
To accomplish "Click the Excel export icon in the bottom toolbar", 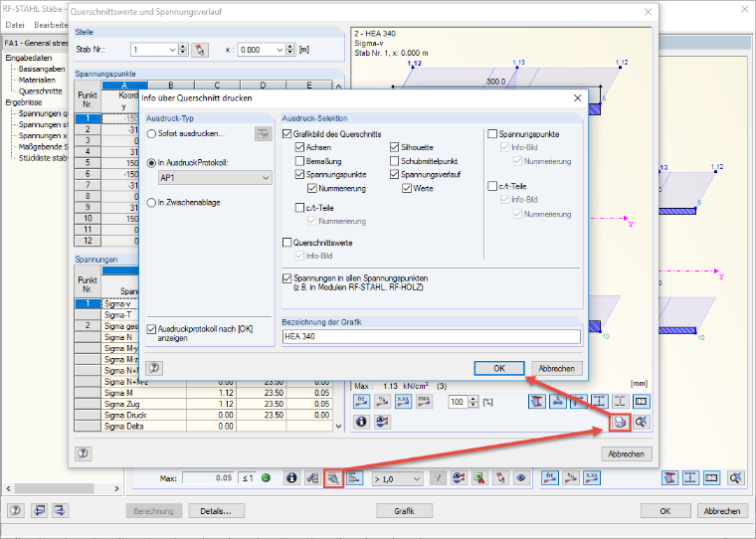I will click(478, 478).
